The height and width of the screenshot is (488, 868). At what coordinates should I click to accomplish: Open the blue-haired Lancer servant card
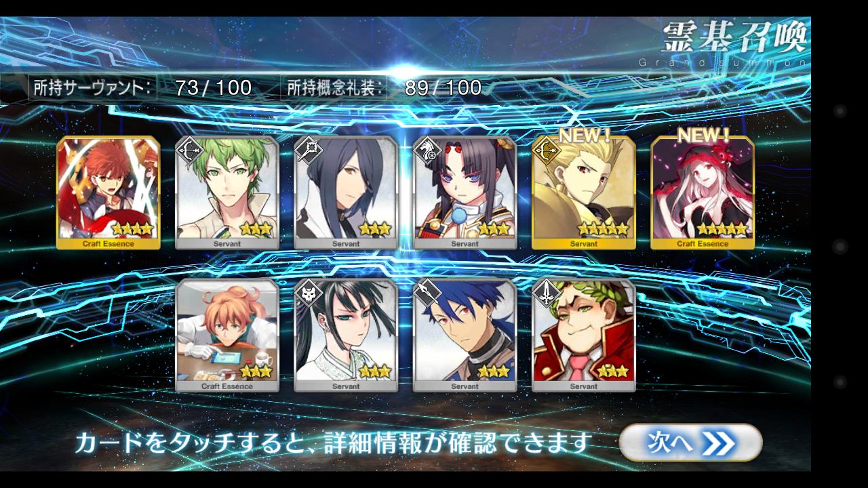pyautogui.click(x=465, y=335)
